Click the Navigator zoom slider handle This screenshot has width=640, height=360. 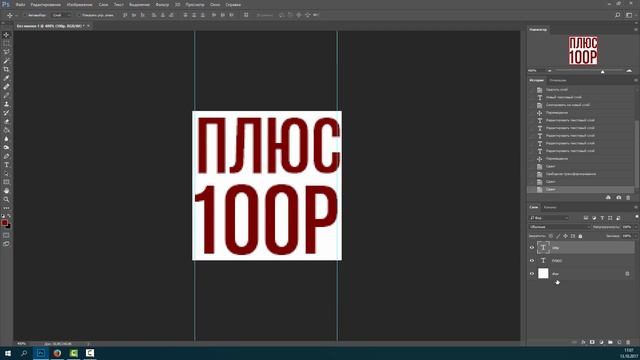coord(602,71)
